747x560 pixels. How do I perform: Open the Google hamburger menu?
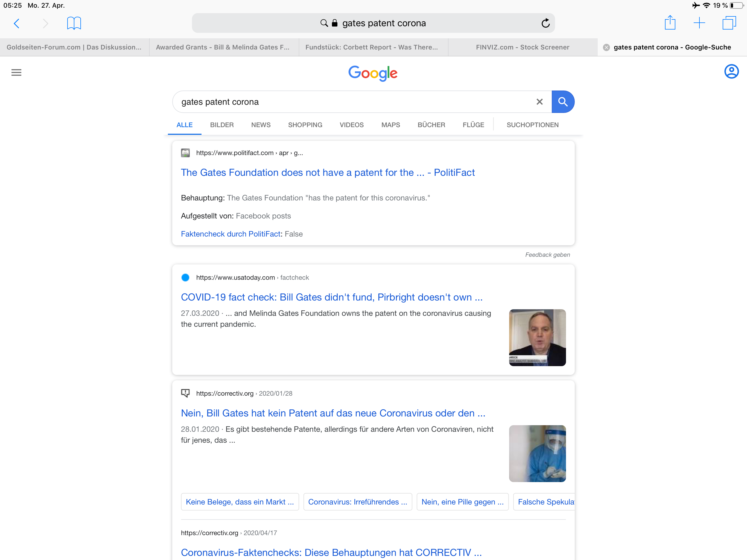16,72
